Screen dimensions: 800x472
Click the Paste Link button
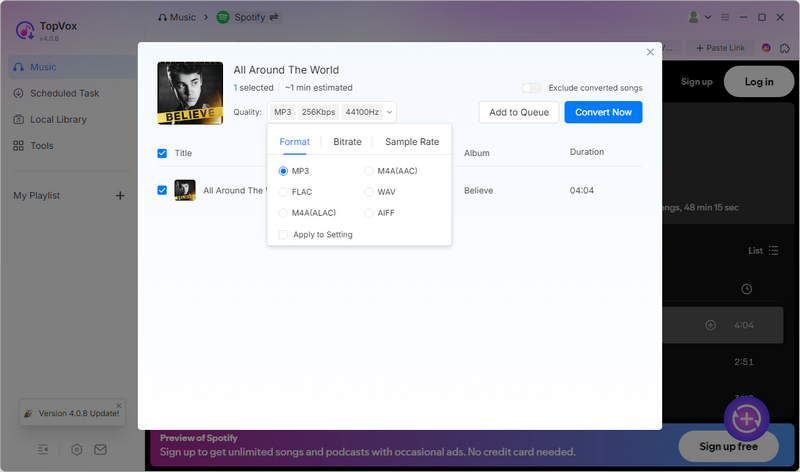coord(720,48)
